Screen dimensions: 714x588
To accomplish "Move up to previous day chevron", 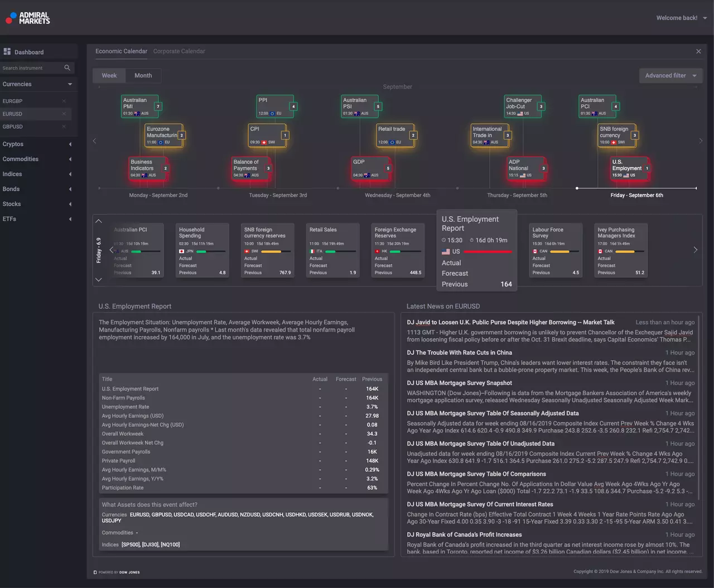I will 99,221.
